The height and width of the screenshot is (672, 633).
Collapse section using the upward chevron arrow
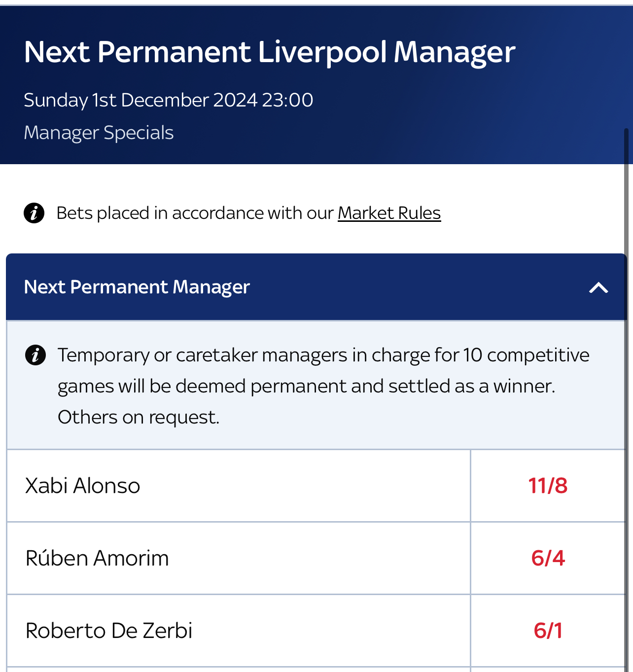pos(598,287)
